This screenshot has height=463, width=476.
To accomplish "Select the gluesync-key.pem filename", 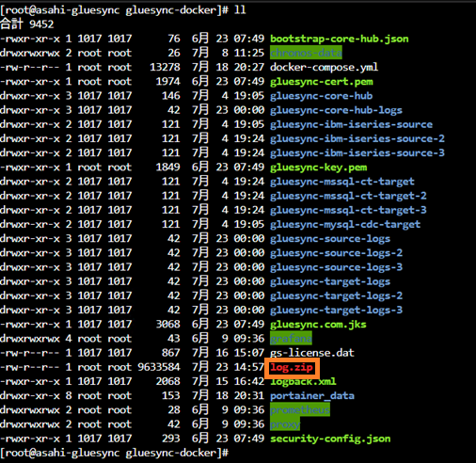I will pyautogui.click(x=319, y=168).
